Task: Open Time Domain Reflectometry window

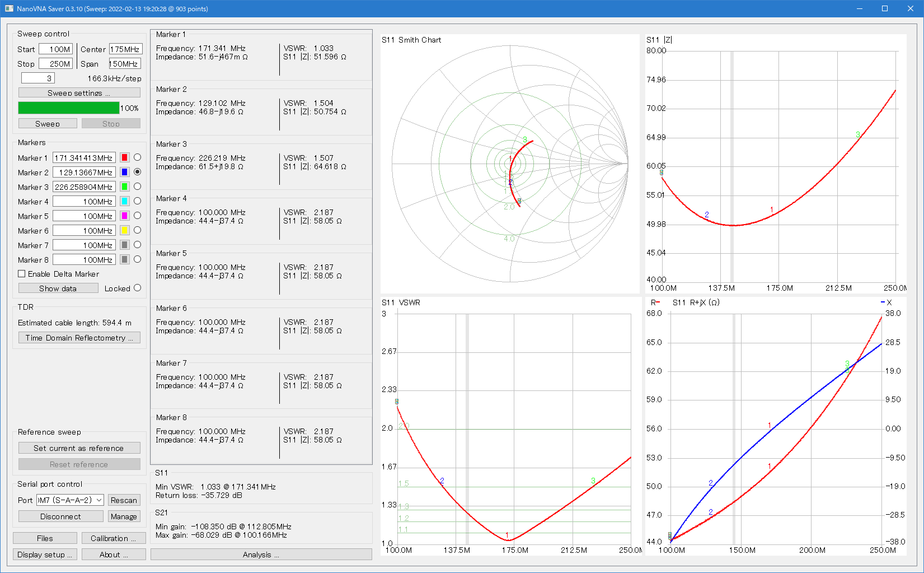Action: click(x=79, y=338)
